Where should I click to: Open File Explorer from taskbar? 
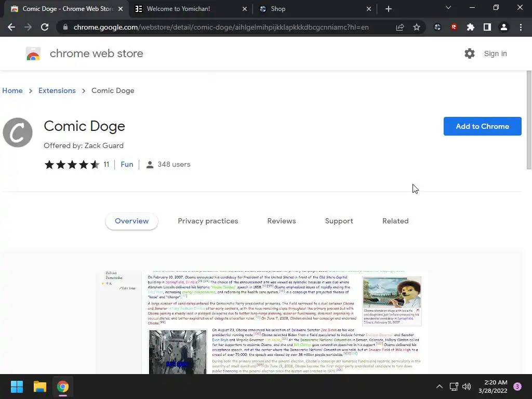[39, 387]
